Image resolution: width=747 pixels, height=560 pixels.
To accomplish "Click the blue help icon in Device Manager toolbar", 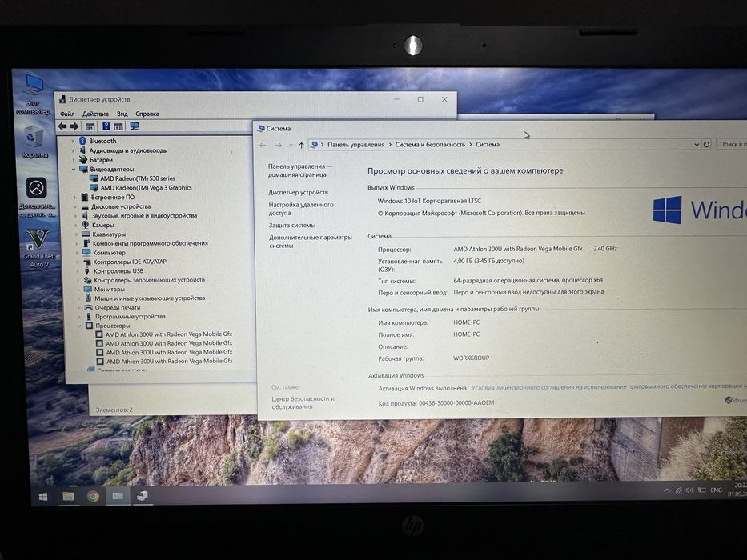I will click(x=106, y=126).
